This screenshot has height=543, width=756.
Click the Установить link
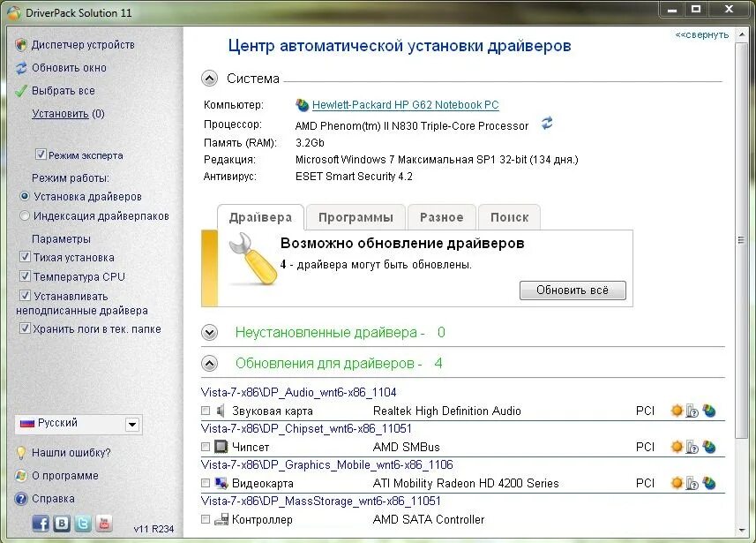(60, 114)
